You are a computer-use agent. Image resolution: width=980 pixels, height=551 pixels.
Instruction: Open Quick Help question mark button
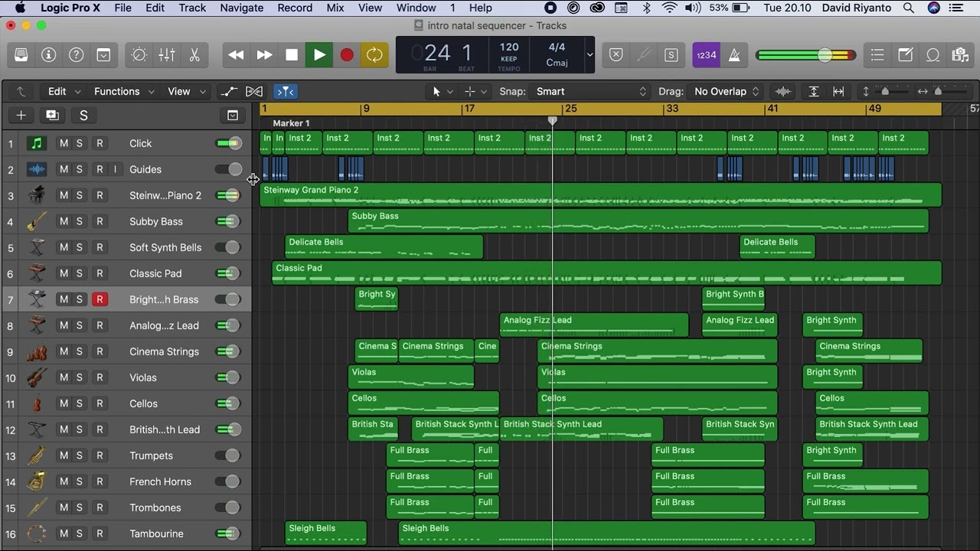[x=77, y=55]
